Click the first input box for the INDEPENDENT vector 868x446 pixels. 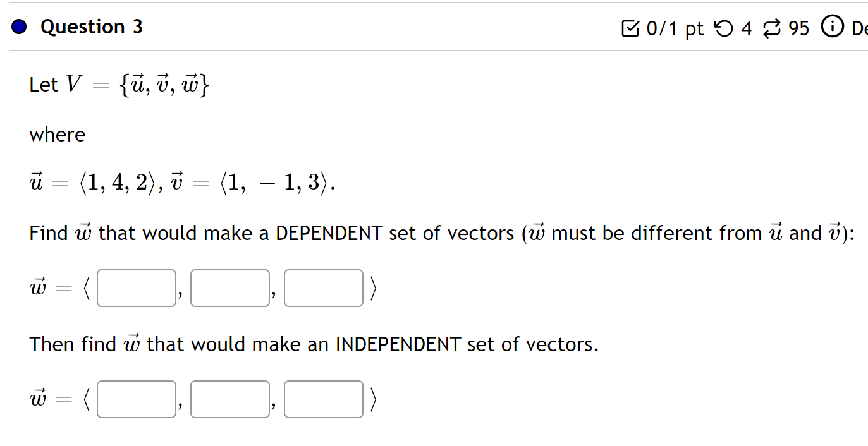click(136, 399)
